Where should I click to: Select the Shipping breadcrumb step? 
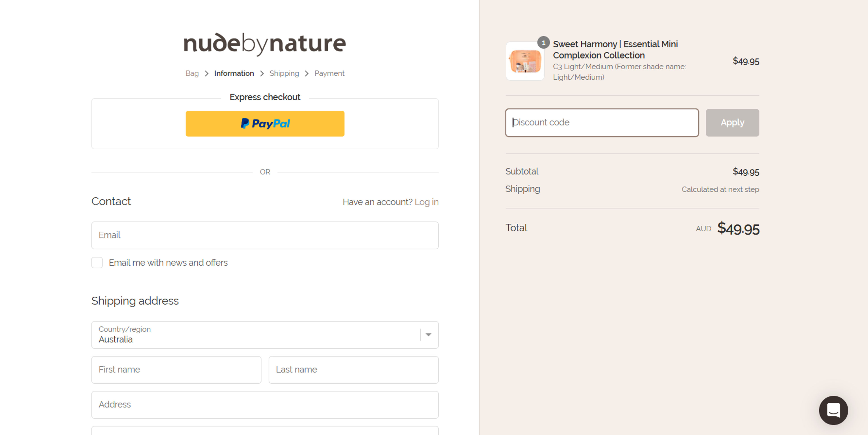point(284,73)
